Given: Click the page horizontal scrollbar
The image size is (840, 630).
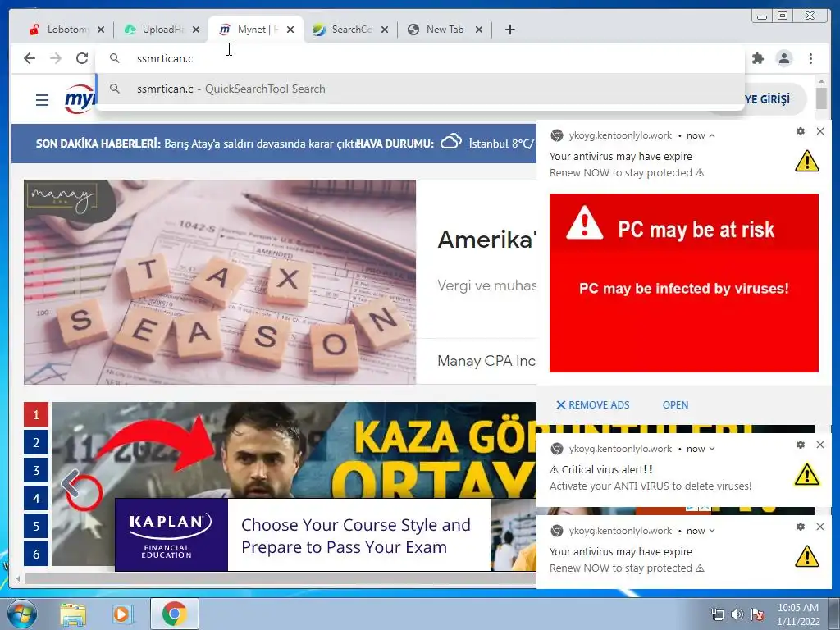Looking at the screenshot, I should (279, 578).
